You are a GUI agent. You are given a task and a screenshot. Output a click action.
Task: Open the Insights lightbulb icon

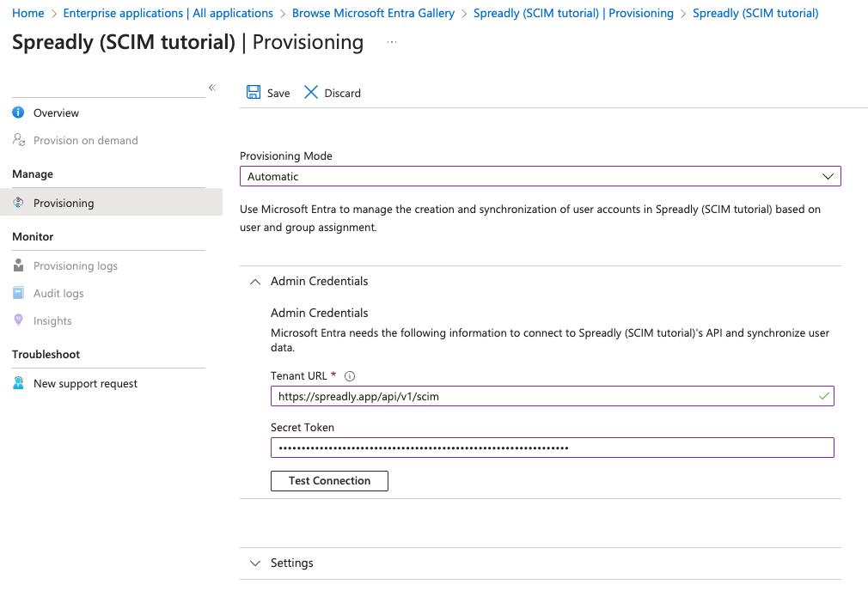click(18, 320)
